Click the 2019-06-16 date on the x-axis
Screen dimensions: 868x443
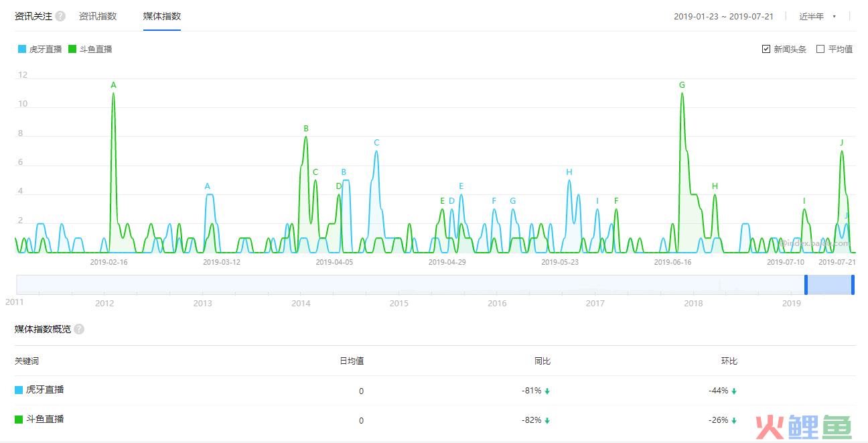click(672, 262)
